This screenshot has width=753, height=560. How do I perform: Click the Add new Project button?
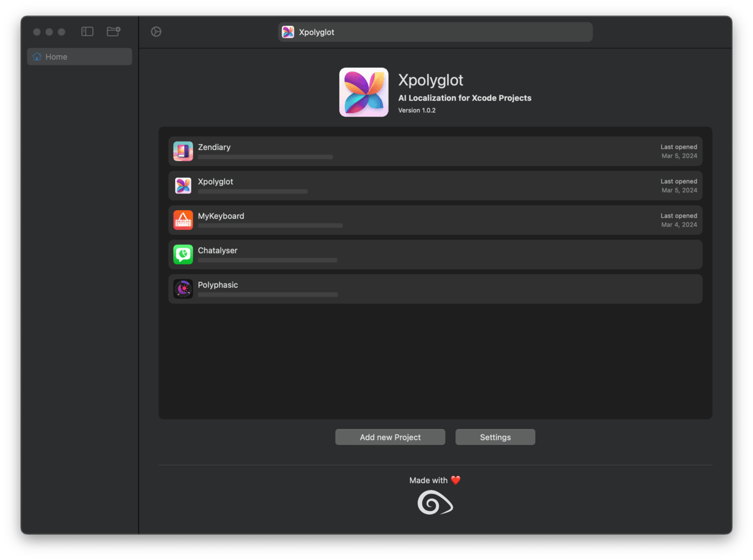(x=390, y=437)
